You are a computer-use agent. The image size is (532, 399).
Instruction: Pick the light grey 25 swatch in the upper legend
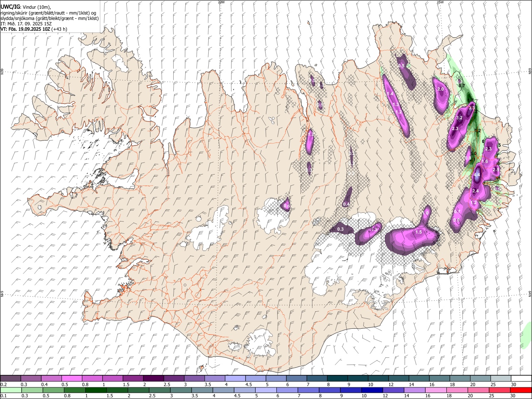point(501,378)
